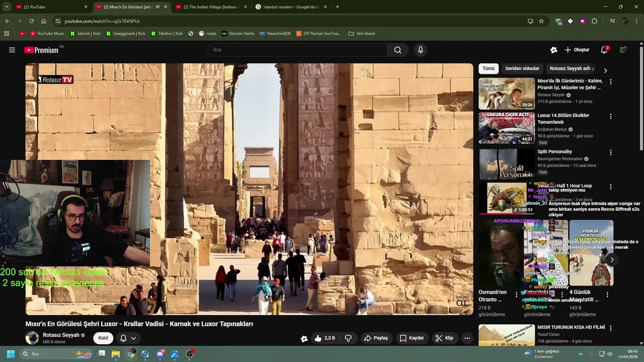This screenshot has height=362, width=644.
Task: Select the Tümü filter chip
Action: coord(489,68)
